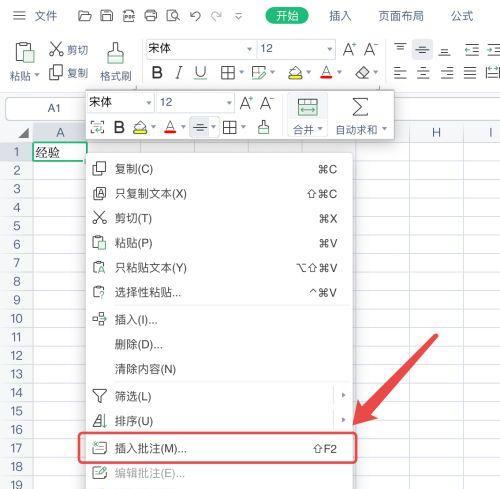Click the Cut scissors icon in ribbon
The height and width of the screenshot is (489, 500).
click(56, 49)
